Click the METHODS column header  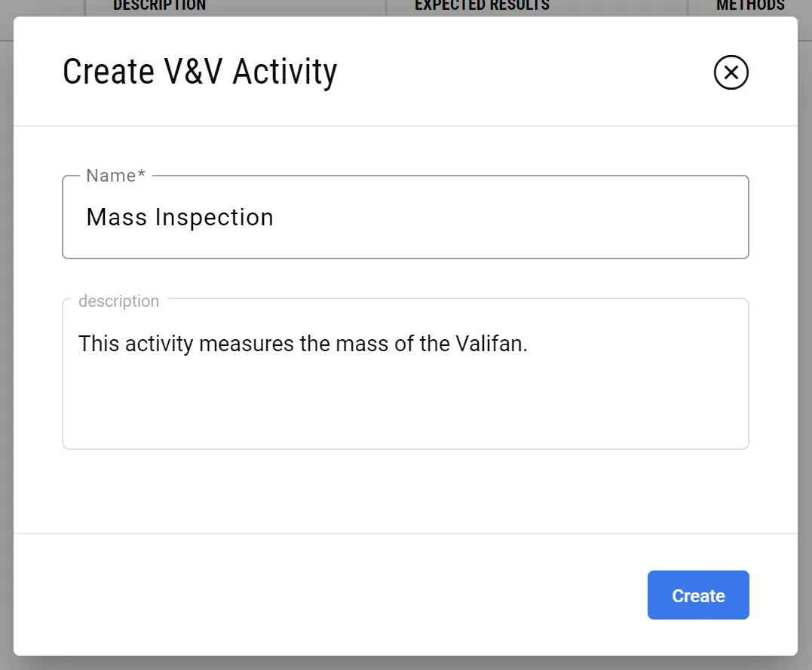pos(750,6)
